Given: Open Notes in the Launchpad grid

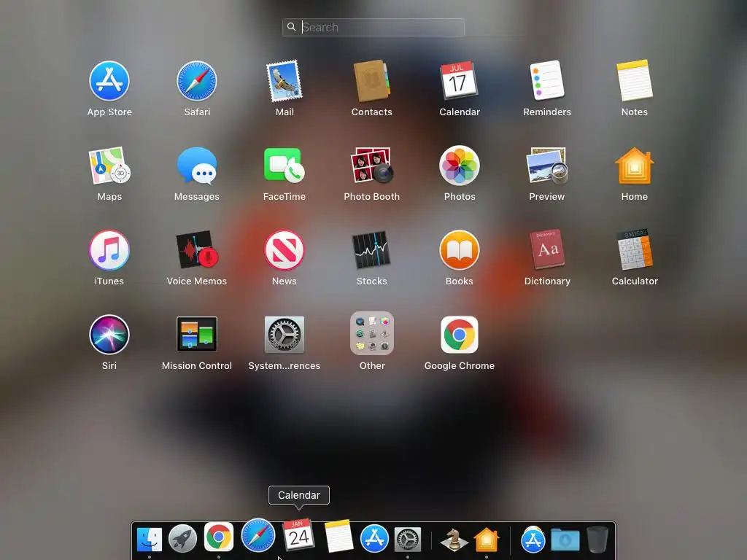Looking at the screenshot, I should pyautogui.click(x=635, y=80).
